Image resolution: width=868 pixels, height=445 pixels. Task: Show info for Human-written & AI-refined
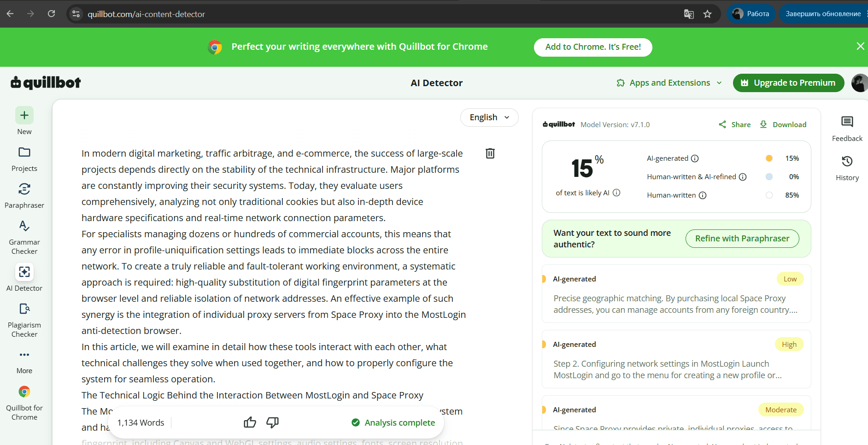(x=743, y=177)
